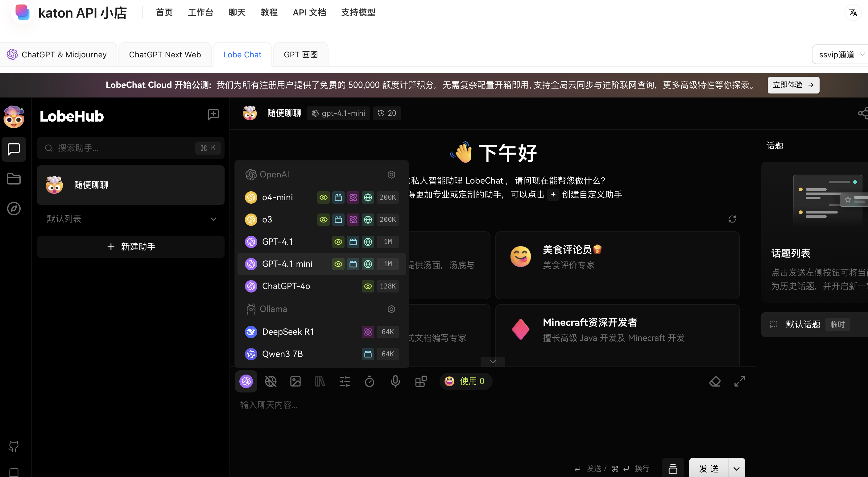This screenshot has width=868, height=477.
Task: Open 聊天 in the top navigation
Action: (x=237, y=12)
